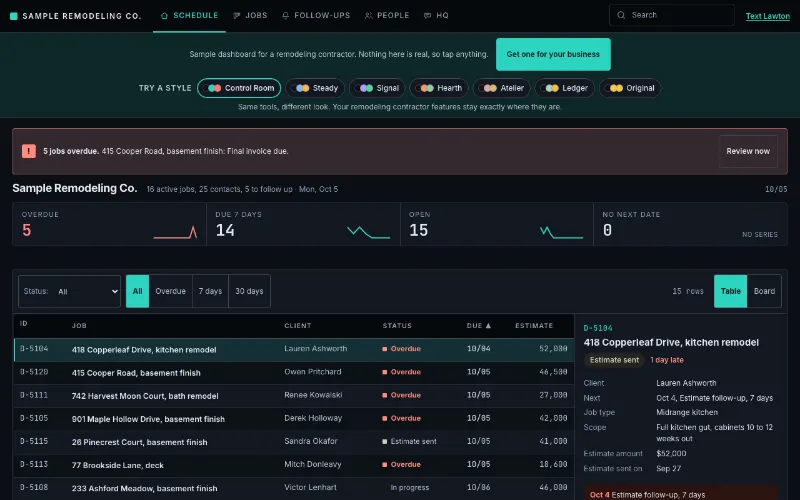
Task: Sort by the JOB column header
Action: click(x=79, y=326)
